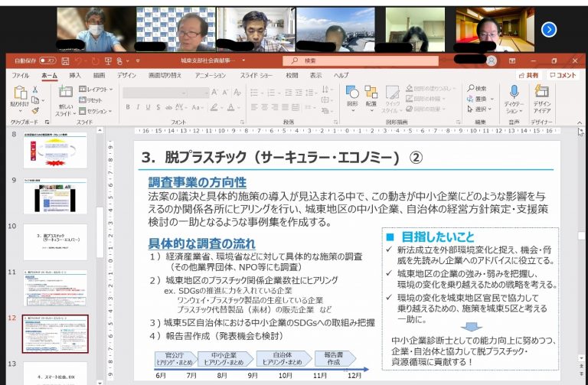Screen dimensions: 588x385
Task: Switch to the 挿入 tab
Action: click(75, 75)
